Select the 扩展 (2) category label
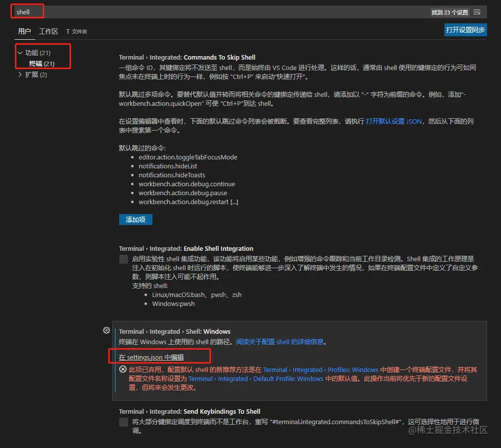This screenshot has height=448, width=501. 36,75
